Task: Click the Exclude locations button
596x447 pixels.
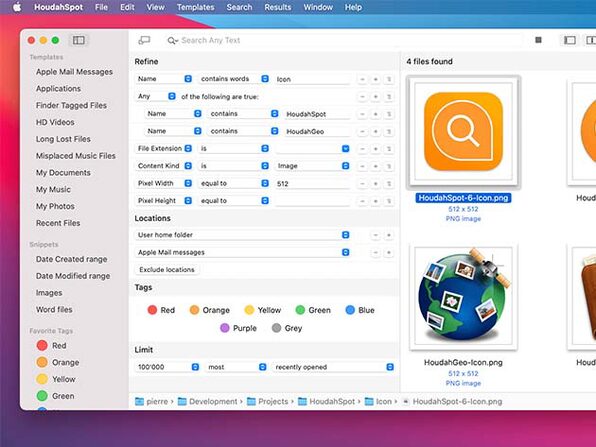Action: coord(167,269)
